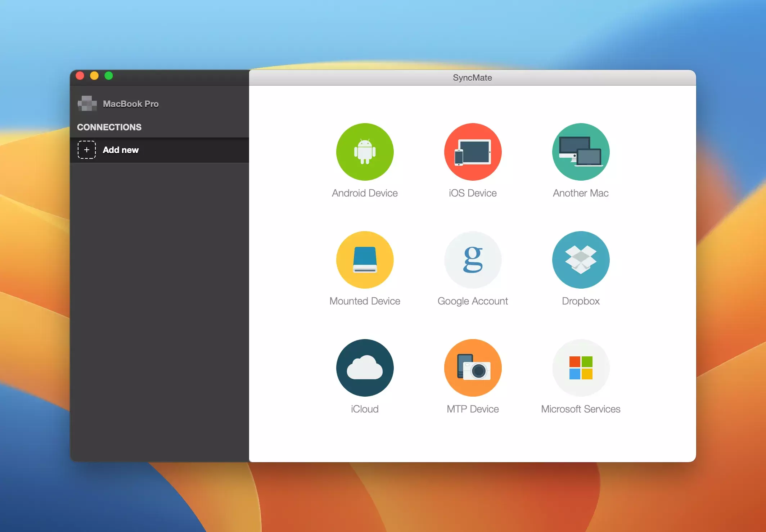
Task: Click the Dropbox label text
Action: (x=581, y=301)
